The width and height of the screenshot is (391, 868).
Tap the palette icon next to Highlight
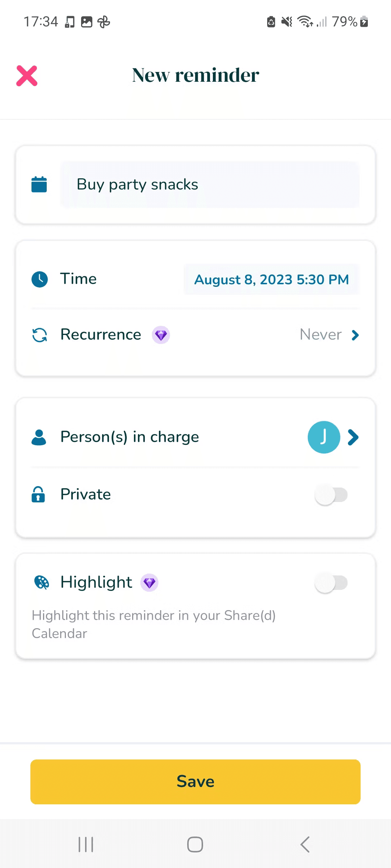[41, 583]
